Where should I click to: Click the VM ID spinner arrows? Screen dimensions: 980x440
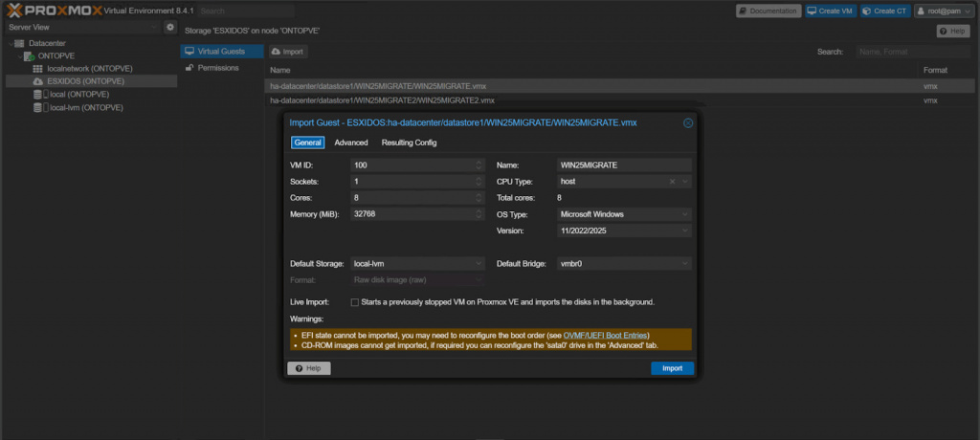click(x=479, y=165)
